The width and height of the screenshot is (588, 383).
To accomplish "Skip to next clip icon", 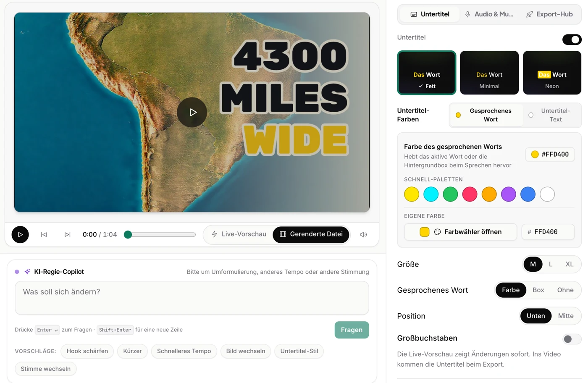I will [x=67, y=234].
